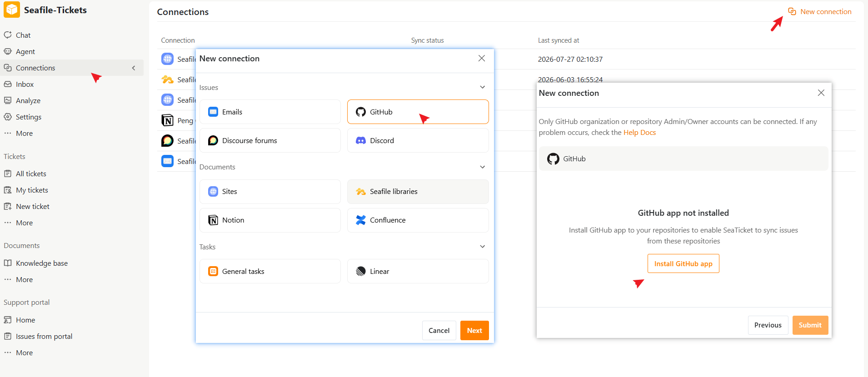Open Chat from the sidebar

click(23, 35)
